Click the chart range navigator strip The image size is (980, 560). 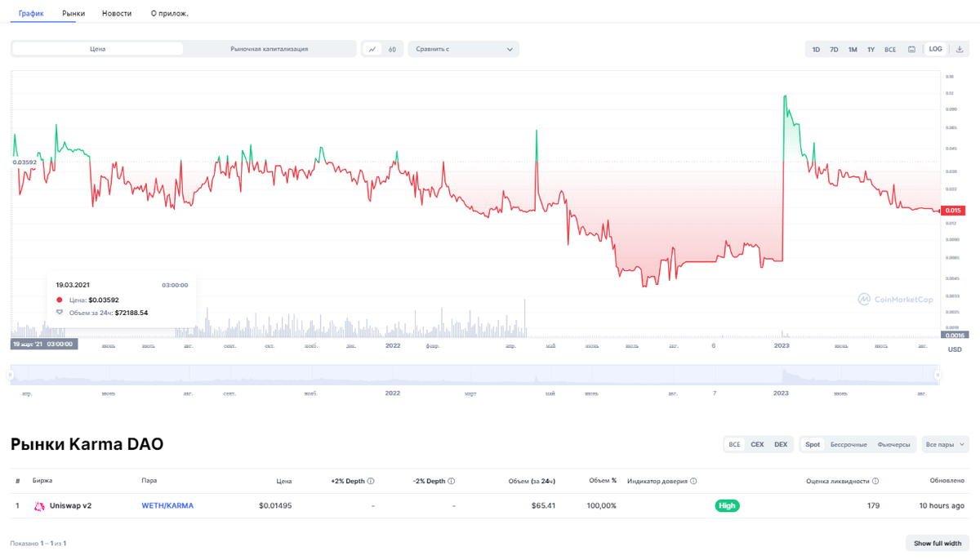click(474, 376)
